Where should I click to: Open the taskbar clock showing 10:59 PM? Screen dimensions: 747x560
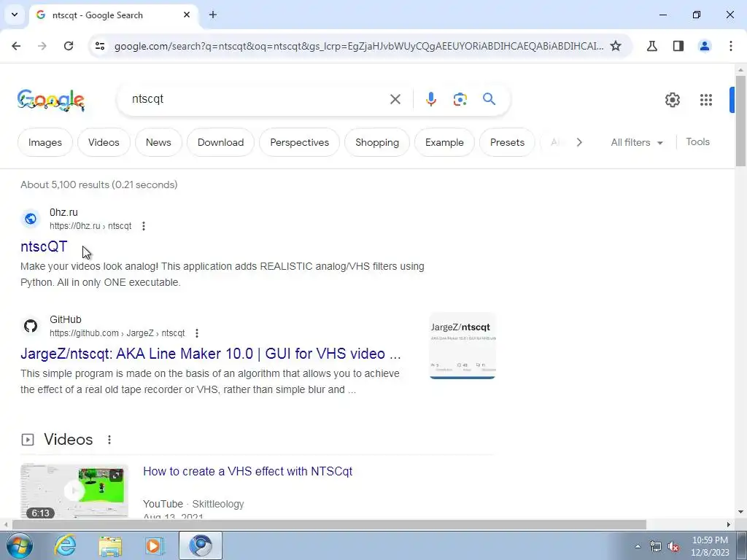coord(710,546)
